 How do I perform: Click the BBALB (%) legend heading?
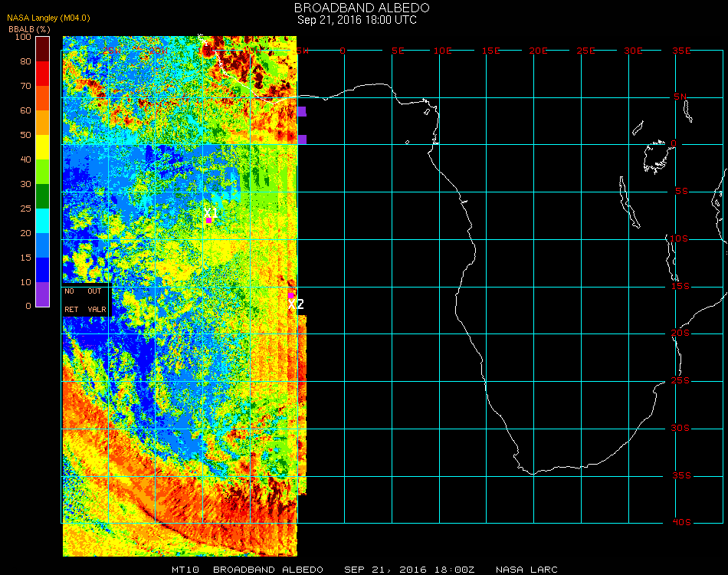point(29,29)
